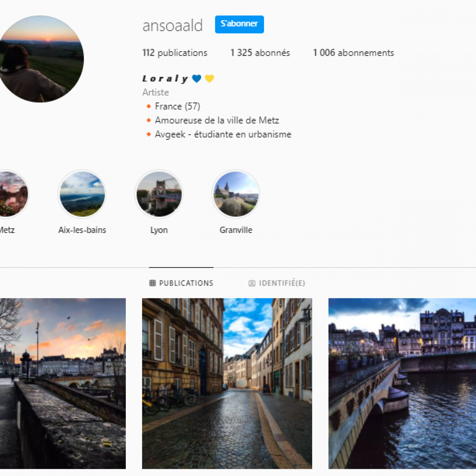Click the bio line Avgeek - étudiante en urbanisme
Viewport: 476px width, 476px height.
[223, 134]
